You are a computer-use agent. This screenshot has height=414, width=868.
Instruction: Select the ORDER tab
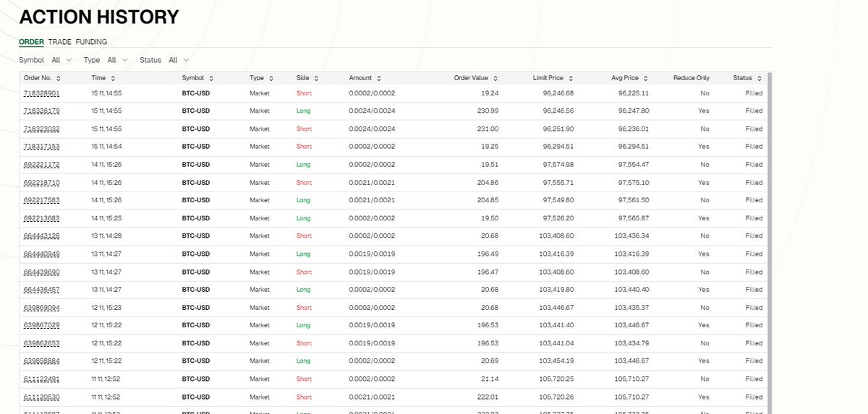pyautogui.click(x=31, y=42)
